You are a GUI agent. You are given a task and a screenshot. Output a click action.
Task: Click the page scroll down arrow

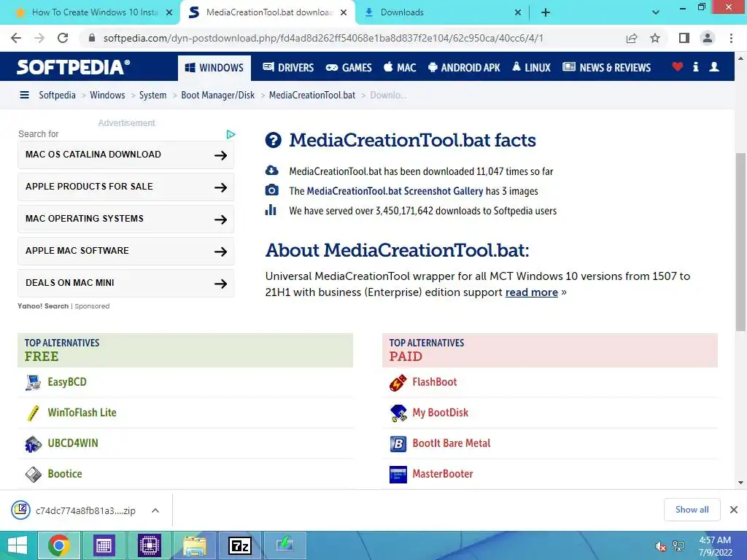[x=740, y=483]
